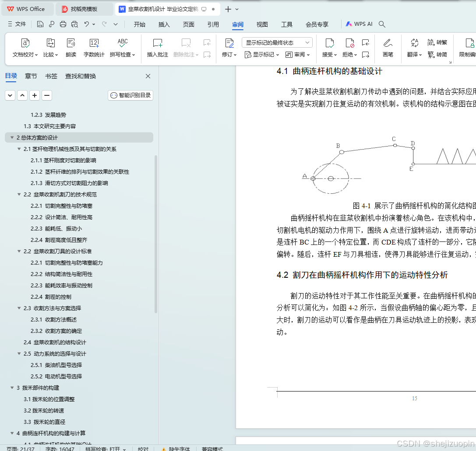Collapse section 2 总体方案的设计 in outline
The image size is (476, 451).
[12, 138]
